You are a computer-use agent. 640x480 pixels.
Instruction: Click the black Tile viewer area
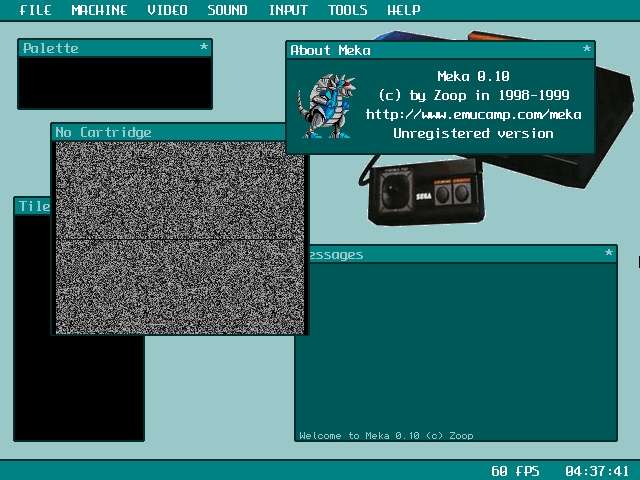(x=79, y=388)
